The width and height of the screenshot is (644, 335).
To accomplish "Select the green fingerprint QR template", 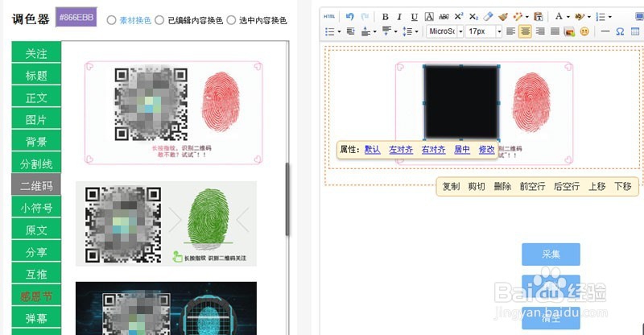I will 166,224.
